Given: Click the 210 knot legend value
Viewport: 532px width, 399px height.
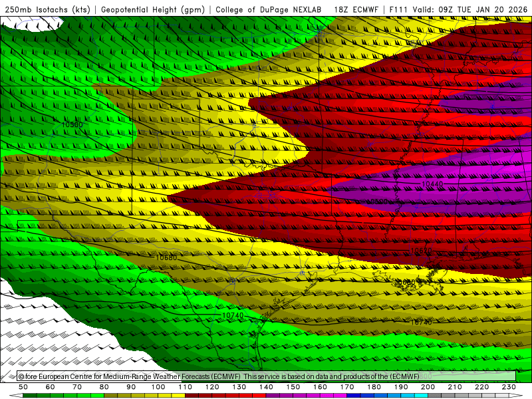Looking at the screenshot, I should 455,387.
